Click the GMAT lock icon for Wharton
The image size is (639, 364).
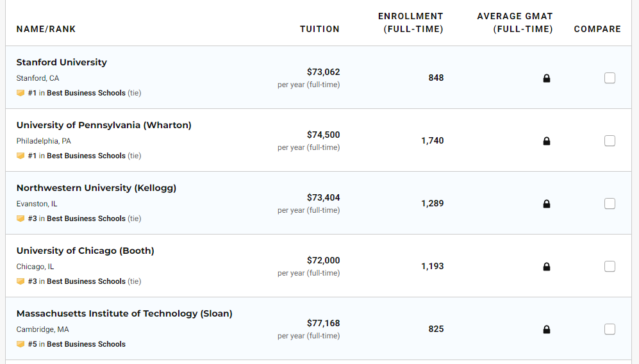[547, 141]
